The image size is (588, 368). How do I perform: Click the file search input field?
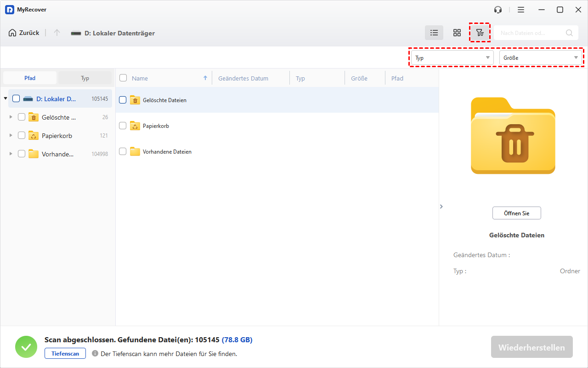(531, 33)
